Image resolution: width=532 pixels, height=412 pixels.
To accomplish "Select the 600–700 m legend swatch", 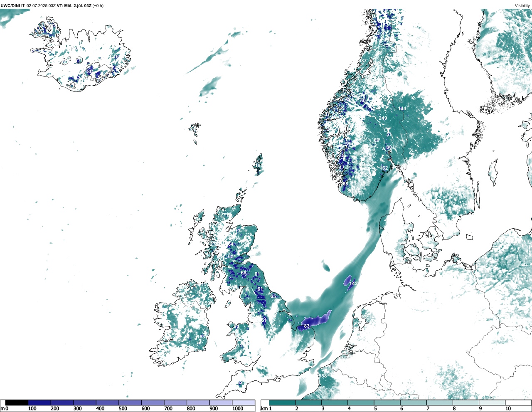I will tap(153, 402).
